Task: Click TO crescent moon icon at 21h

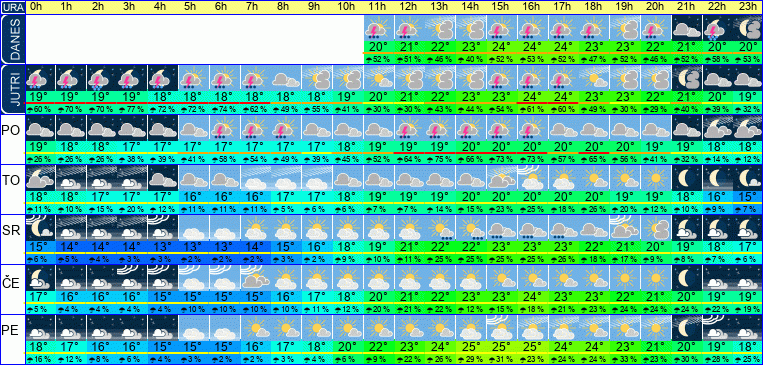Action: pos(686,179)
